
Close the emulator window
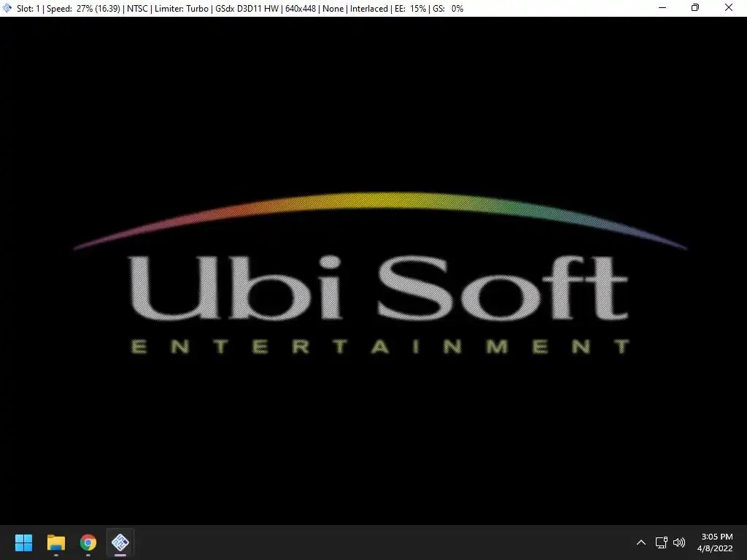click(729, 8)
